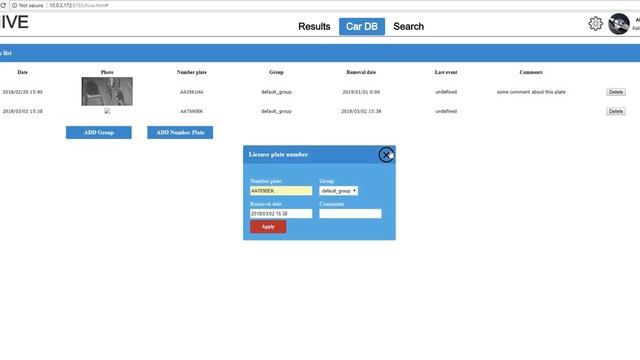Open the Group default_group dropdown

pyautogui.click(x=338, y=191)
